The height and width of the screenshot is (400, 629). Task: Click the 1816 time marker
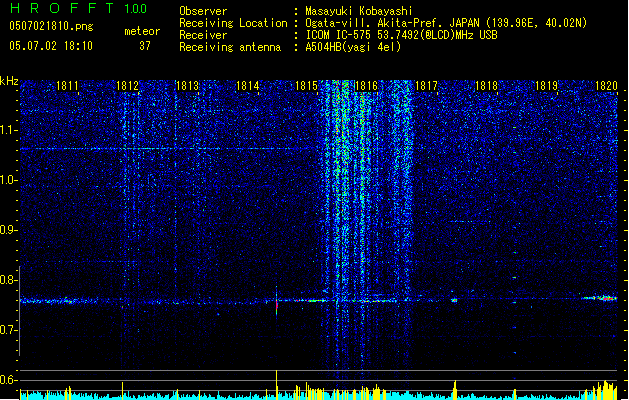(x=366, y=85)
